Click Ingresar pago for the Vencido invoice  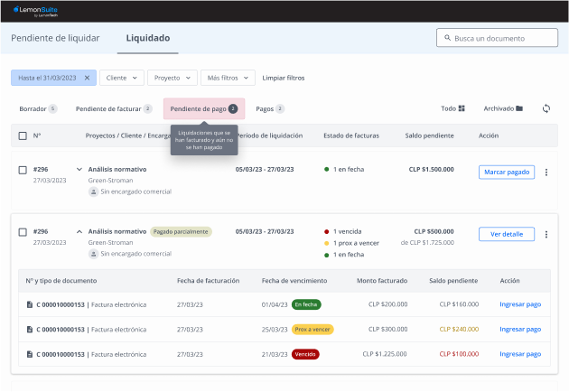point(521,354)
